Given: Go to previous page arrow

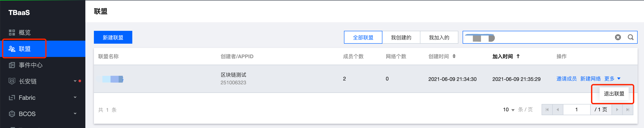Looking at the screenshot, I should pyautogui.click(x=558, y=110).
